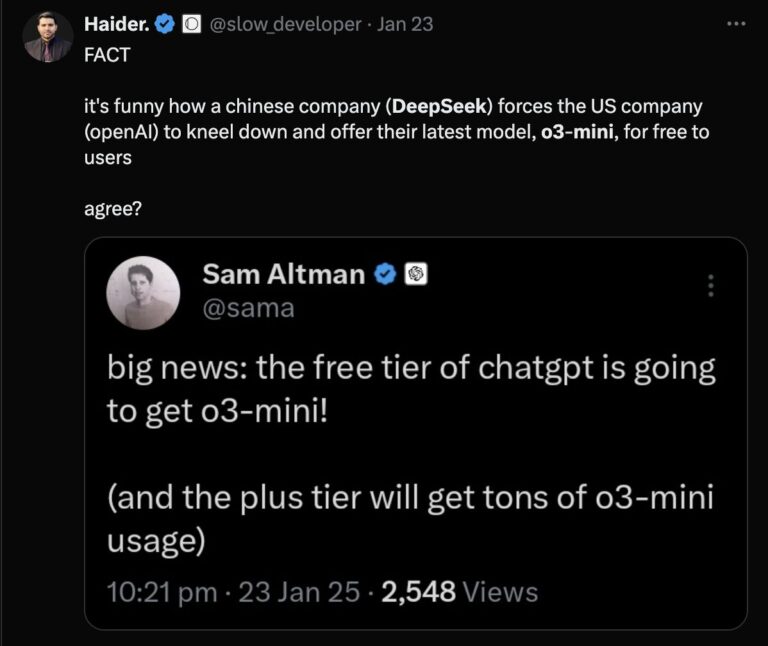768x646 pixels.
Task: Open Haider's profile picture
Action: click(48, 38)
